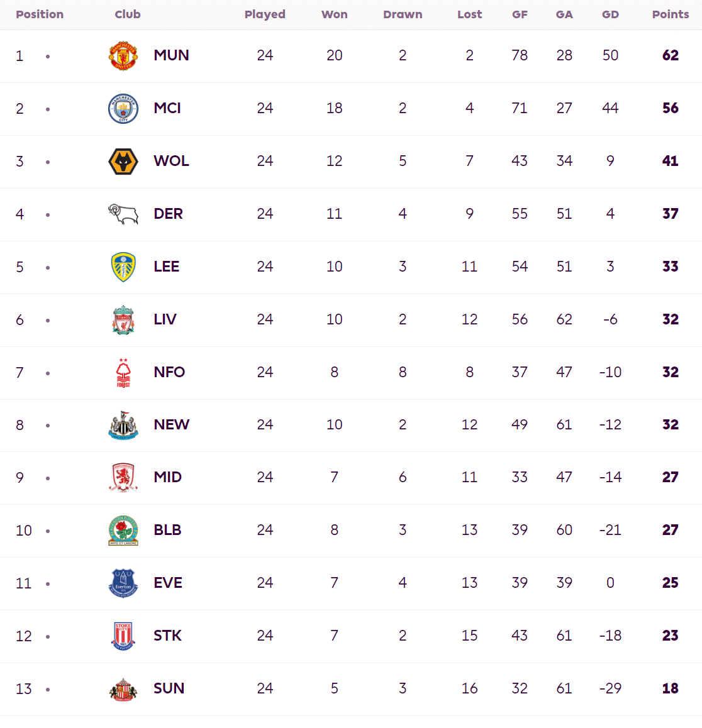Click the Stoke City striped badge
Image resolution: width=702 pixels, height=728 pixels.
[123, 636]
